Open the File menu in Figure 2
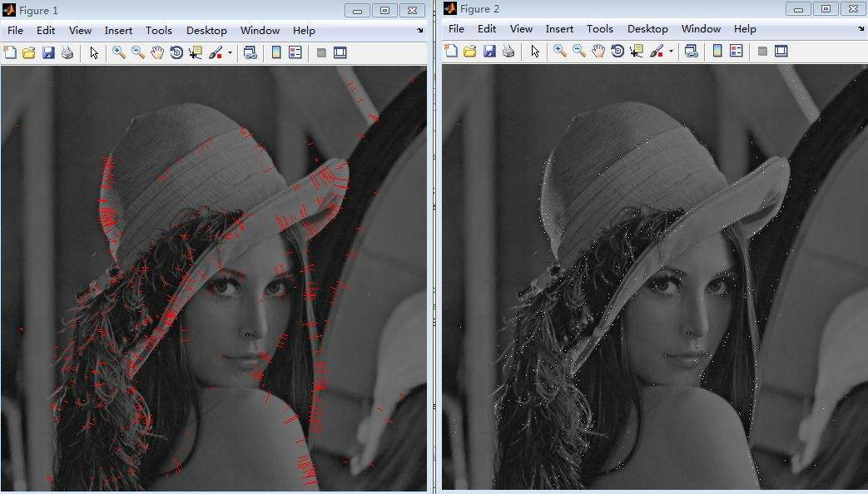Viewport: 868px width, 494px height. [x=456, y=29]
